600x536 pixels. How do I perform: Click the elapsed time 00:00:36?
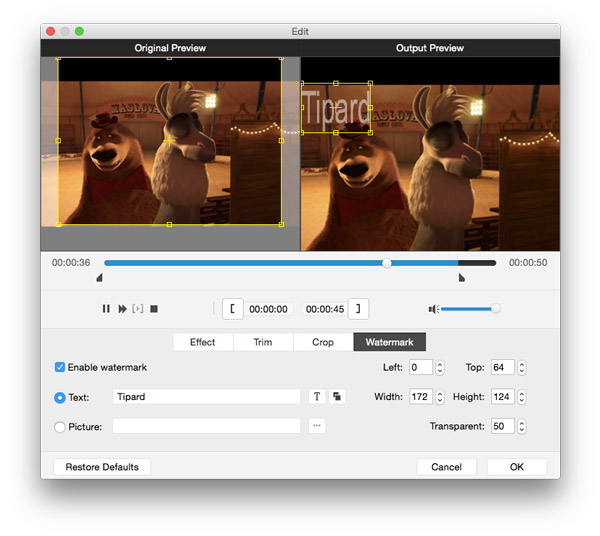pos(71,262)
